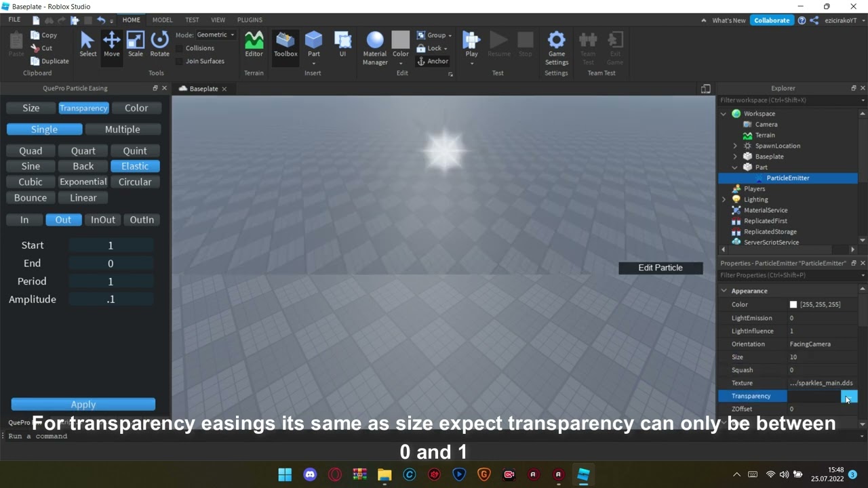Screen dimensions: 868x488
Task: Activate the Move tool
Action: [111, 45]
